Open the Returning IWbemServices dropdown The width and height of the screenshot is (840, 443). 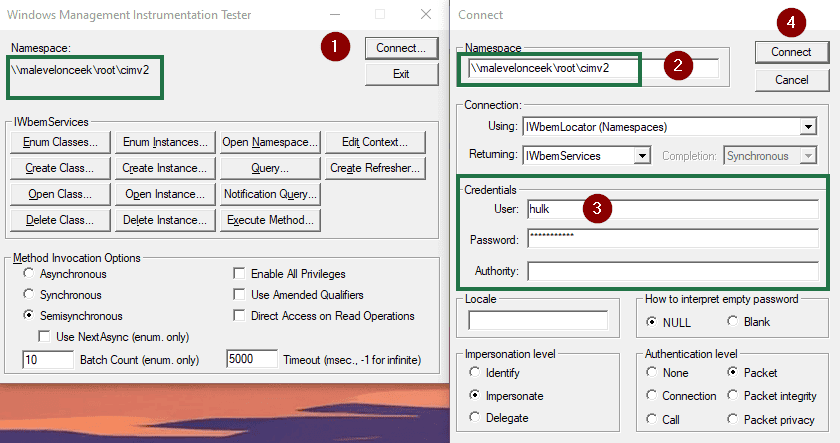click(642, 156)
